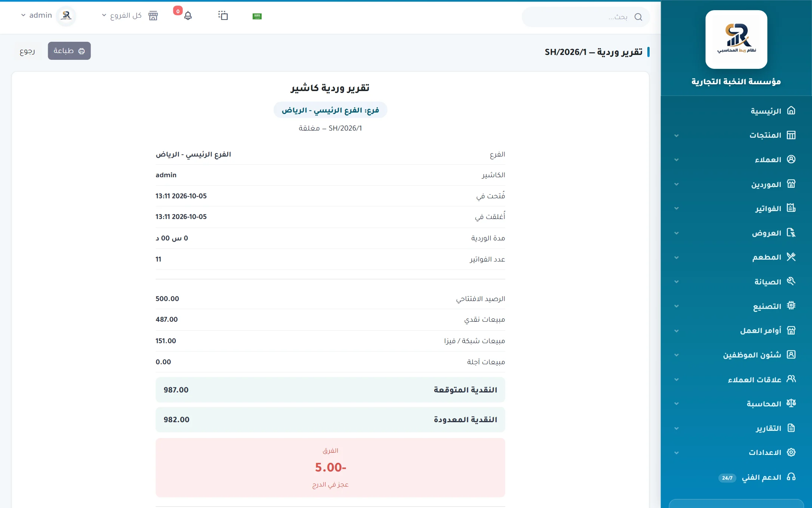
Task: Click the Saudi flag language icon
Action: pyautogui.click(x=257, y=16)
